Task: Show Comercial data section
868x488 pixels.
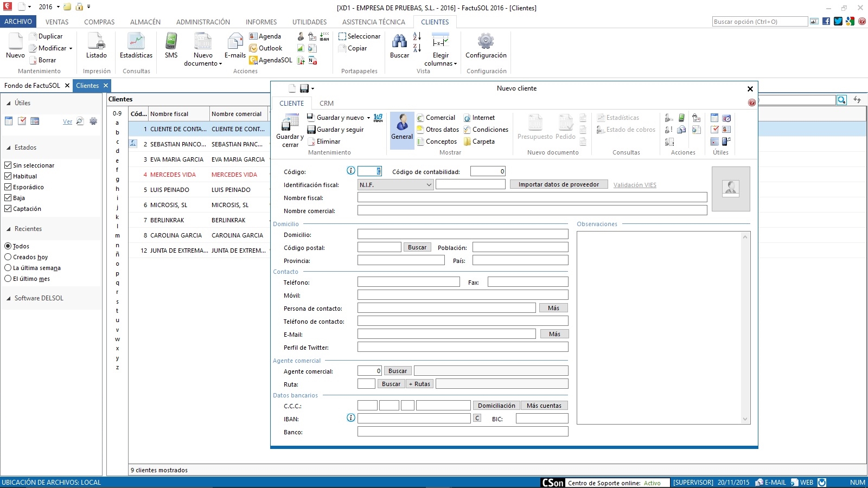Action: point(436,118)
